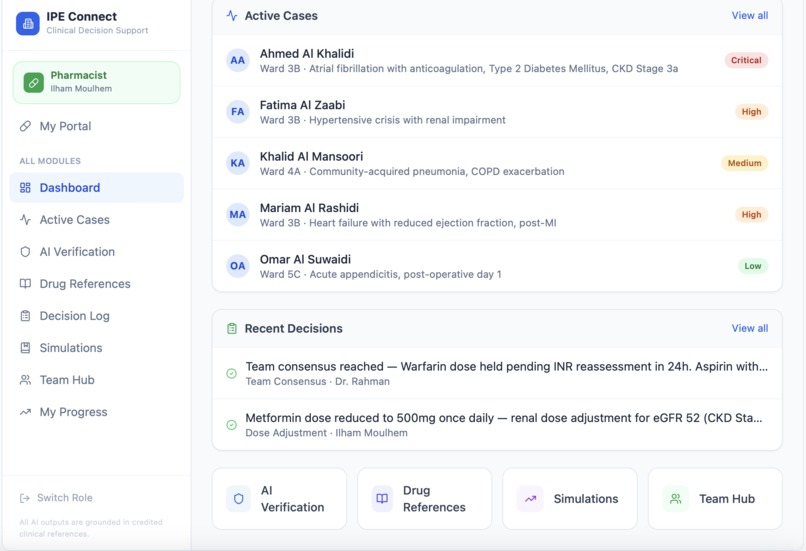Open the Drug References quick card
Image resolution: width=806 pixels, height=551 pixels.
[425, 499]
